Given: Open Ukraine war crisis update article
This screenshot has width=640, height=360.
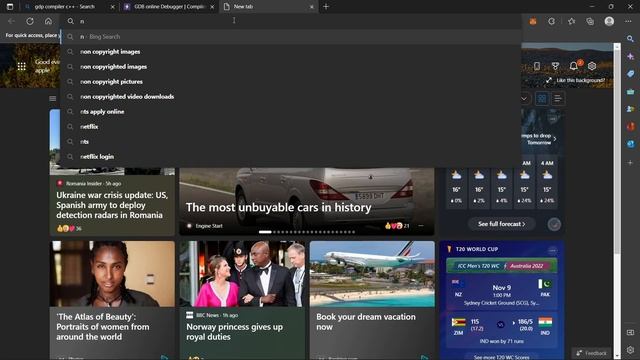Looking at the screenshot, I should pyautogui.click(x=112, y=205).
